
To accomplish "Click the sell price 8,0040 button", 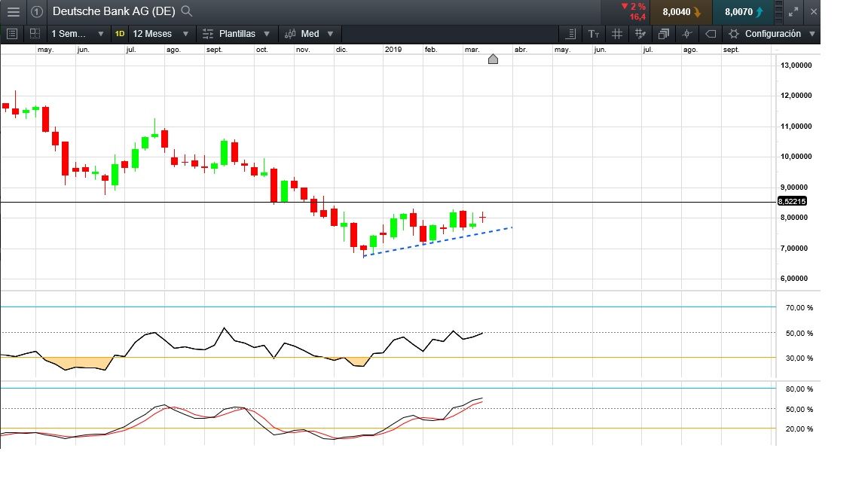I will tap(681, 11).
